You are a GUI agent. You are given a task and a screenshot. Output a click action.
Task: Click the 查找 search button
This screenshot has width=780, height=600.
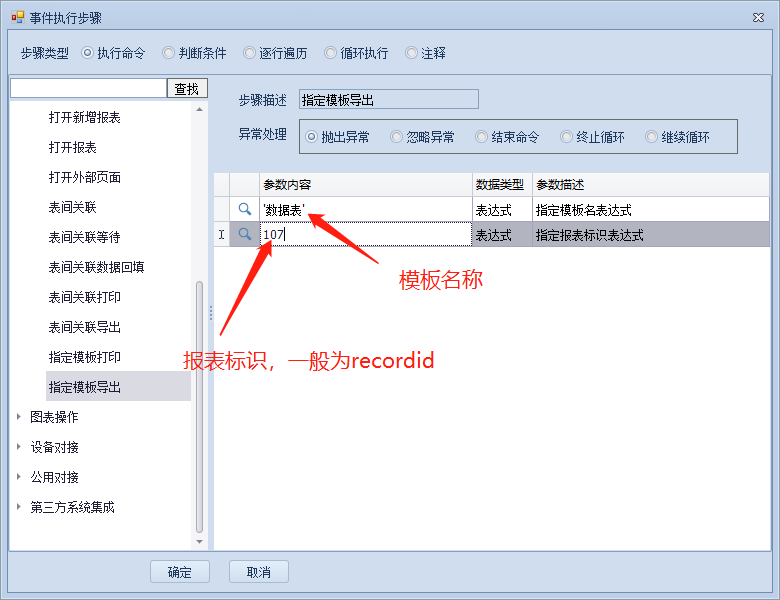[x=187, y=89]
